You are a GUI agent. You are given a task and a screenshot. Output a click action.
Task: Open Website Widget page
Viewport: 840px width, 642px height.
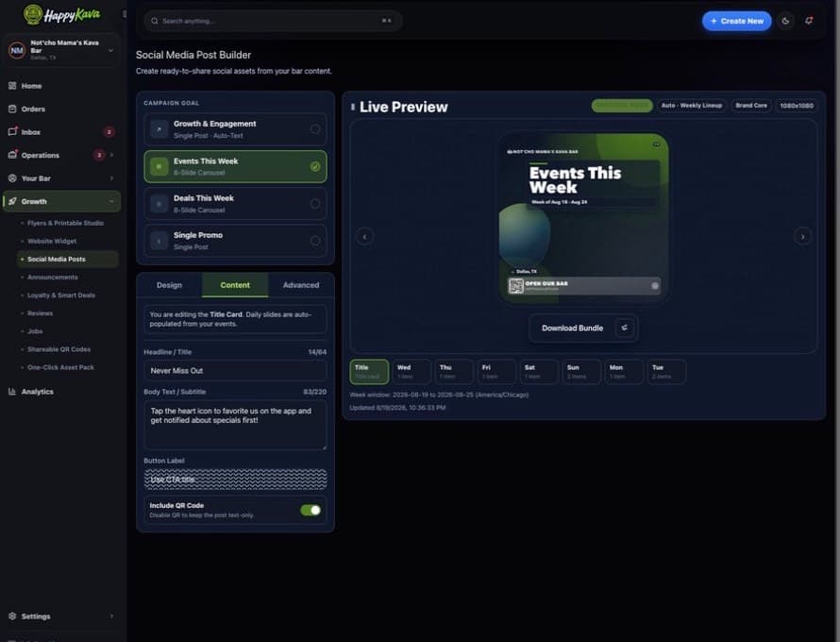point(52,241)
